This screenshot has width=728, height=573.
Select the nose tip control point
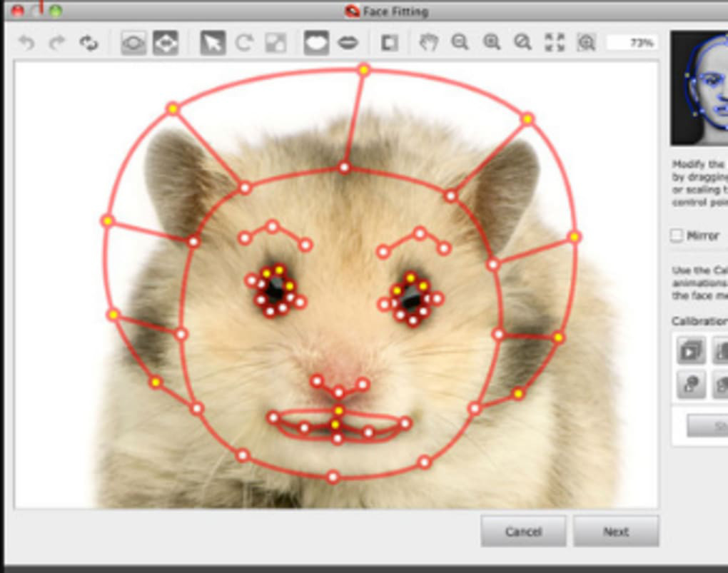[339, 392]
